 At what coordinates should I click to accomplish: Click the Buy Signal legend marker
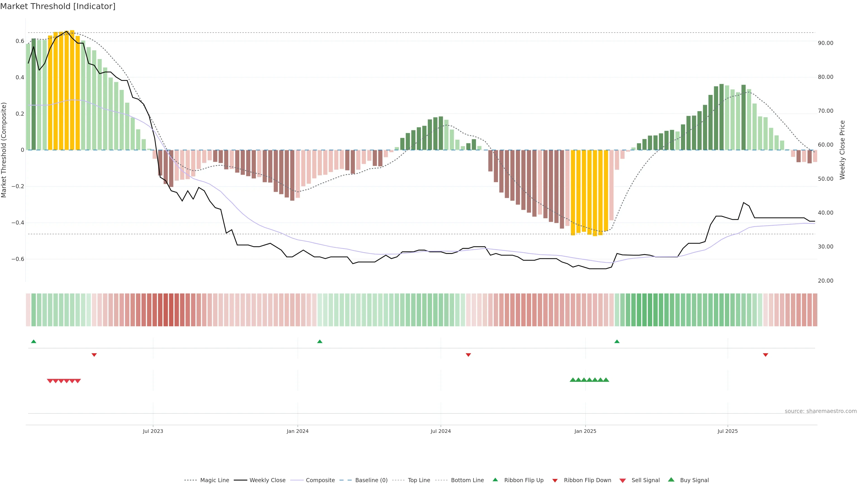[671, 480]
